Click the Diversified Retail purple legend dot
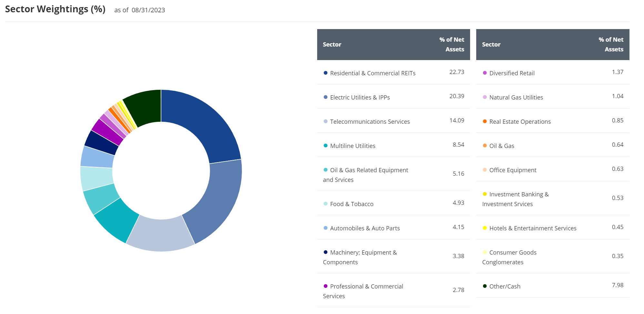 pyautogui.click(x=485, y=73)
